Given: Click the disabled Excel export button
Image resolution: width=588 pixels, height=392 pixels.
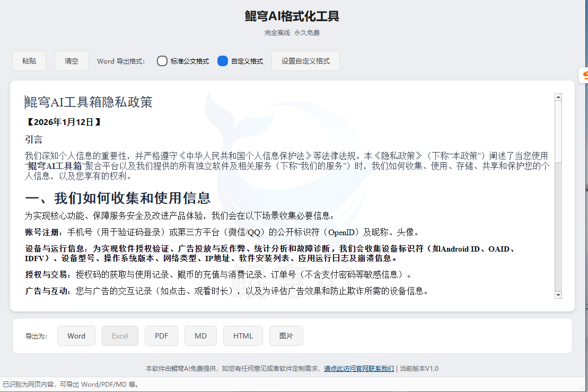Looking at the screenshot, I should pyautogui.click(x=120, y=335).
